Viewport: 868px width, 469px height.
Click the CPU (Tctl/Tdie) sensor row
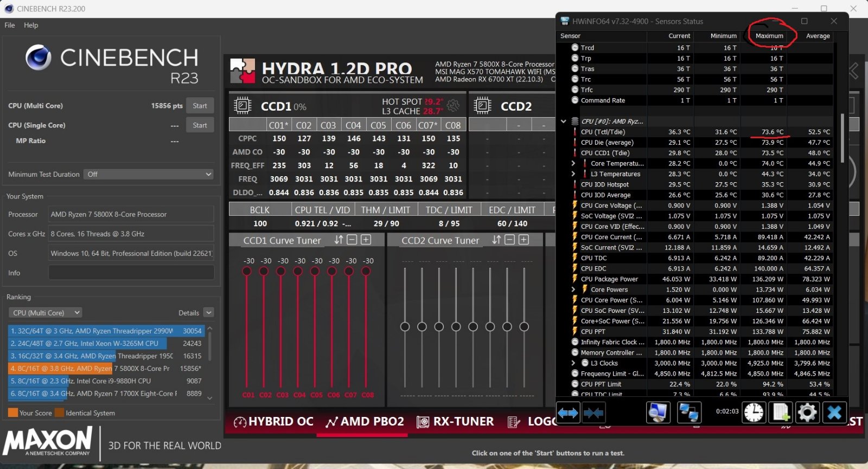[702, 132]
